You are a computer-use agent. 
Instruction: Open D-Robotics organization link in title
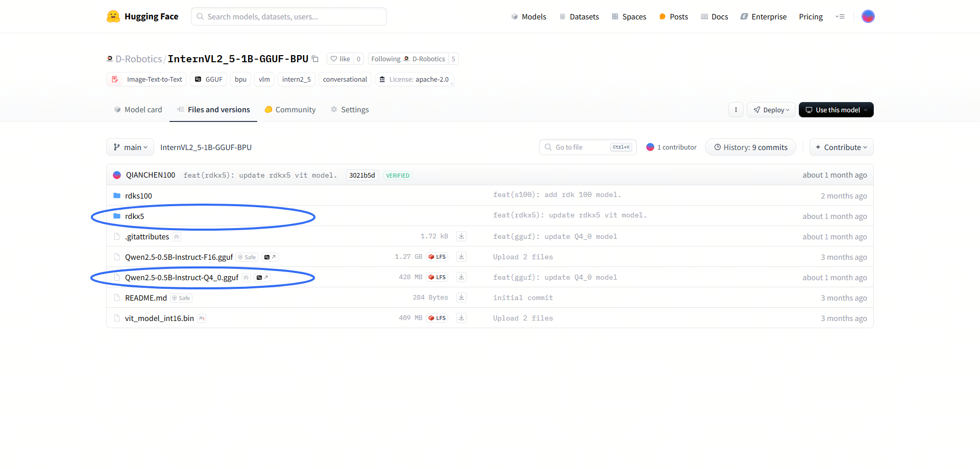138,59
